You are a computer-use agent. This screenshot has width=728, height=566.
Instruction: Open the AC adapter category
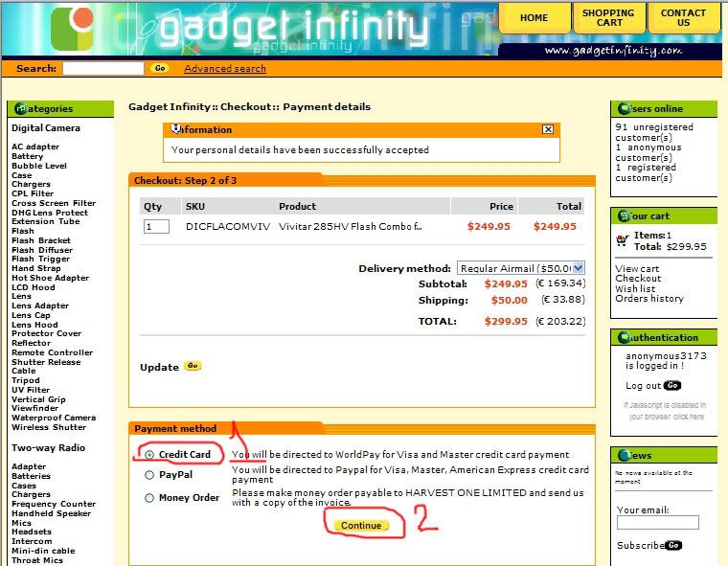click(x=35, y=147)
